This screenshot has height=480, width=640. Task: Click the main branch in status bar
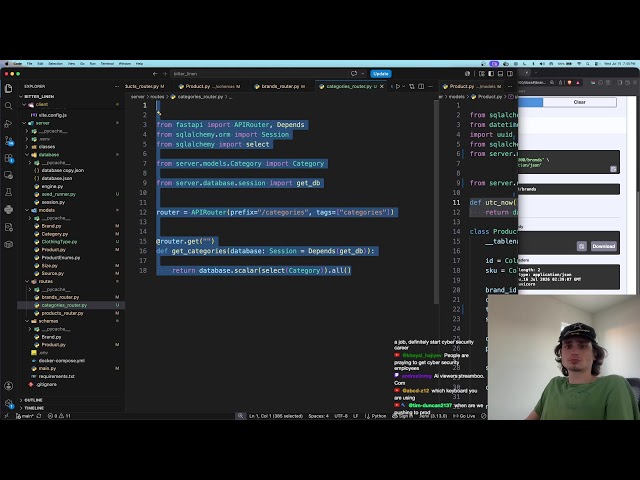(25, 416)
